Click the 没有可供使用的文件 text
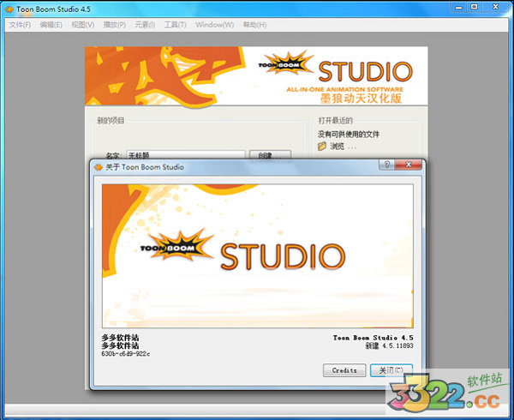 (349, 135)
